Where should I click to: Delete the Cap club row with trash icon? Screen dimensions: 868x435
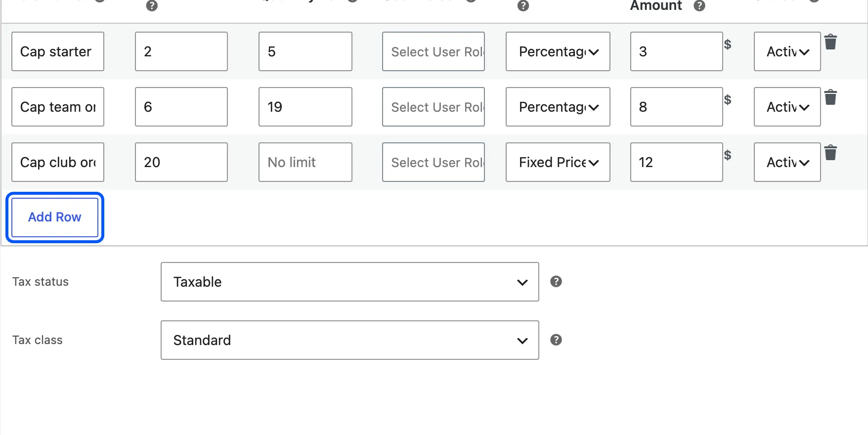point(830,153)
